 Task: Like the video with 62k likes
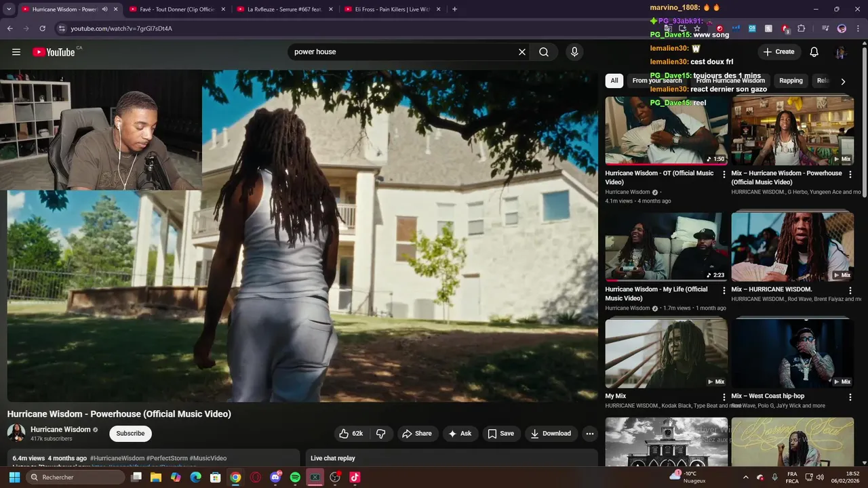point(351,434)
